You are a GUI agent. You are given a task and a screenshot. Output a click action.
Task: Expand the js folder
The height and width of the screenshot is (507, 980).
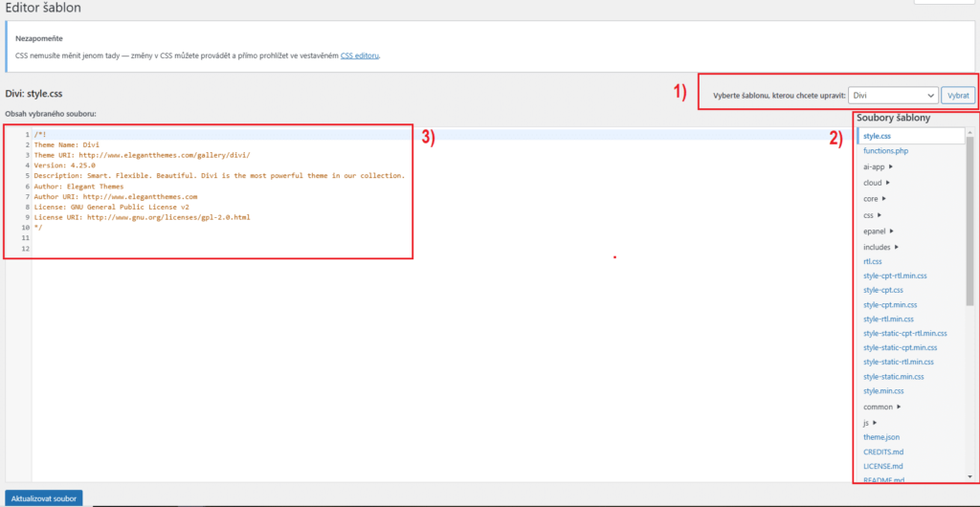click(870, 423)
